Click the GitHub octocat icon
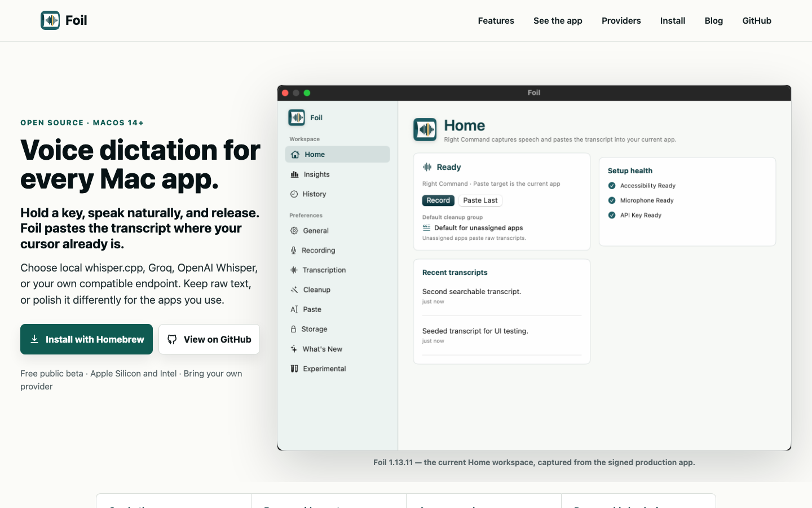The width and height of the screenshot is (812, 508). pyautogui.click(x=172, y=339)
